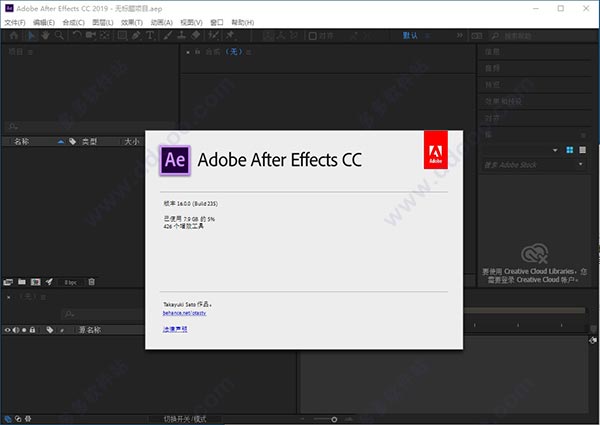Click the new composition icon
This screenshot has width=600, height=425.
pyautogui.click(x=36, y=282)
